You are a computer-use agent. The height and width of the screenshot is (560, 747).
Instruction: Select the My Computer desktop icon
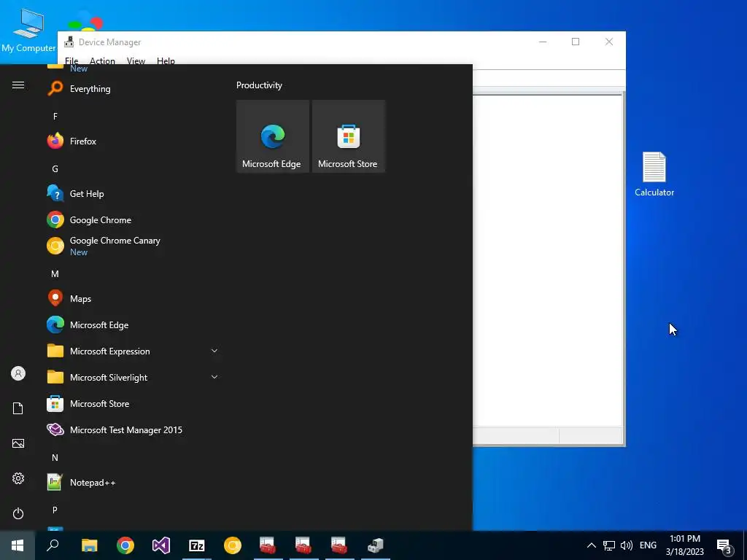tap(28, 31)
